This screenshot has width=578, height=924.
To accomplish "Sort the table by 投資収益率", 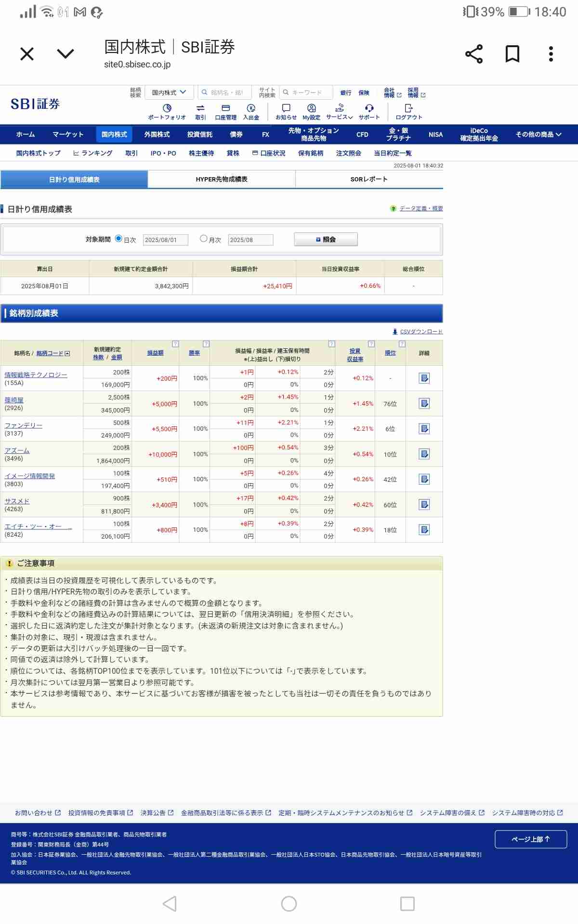I will click(x=355, y=355).
